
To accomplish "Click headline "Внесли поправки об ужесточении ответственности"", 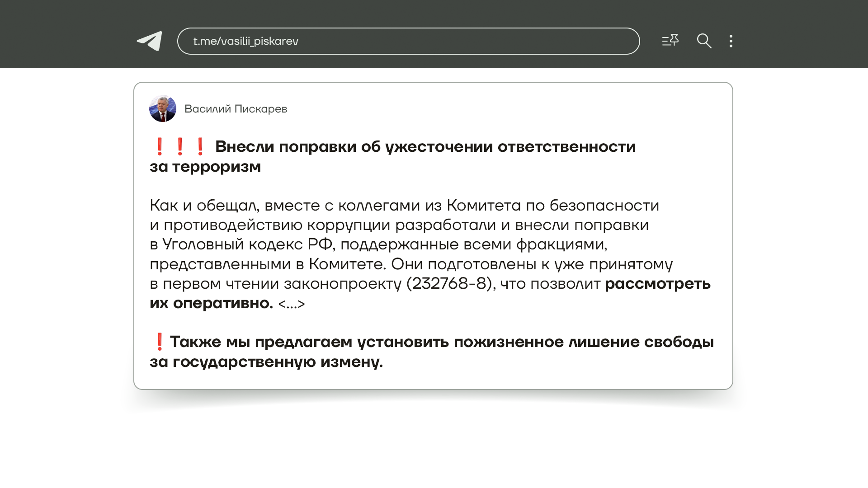I will pyautogui.click(x=425, y=147).
